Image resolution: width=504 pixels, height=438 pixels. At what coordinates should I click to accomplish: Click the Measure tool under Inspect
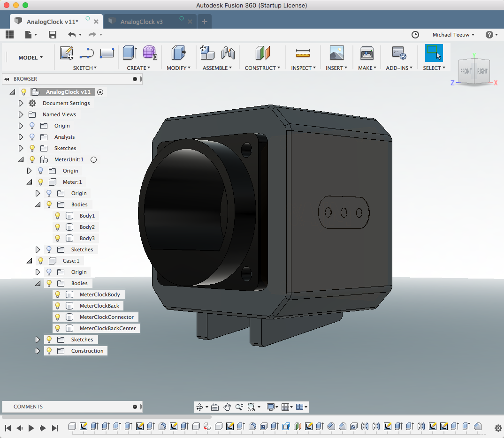(x=303, y=53)
